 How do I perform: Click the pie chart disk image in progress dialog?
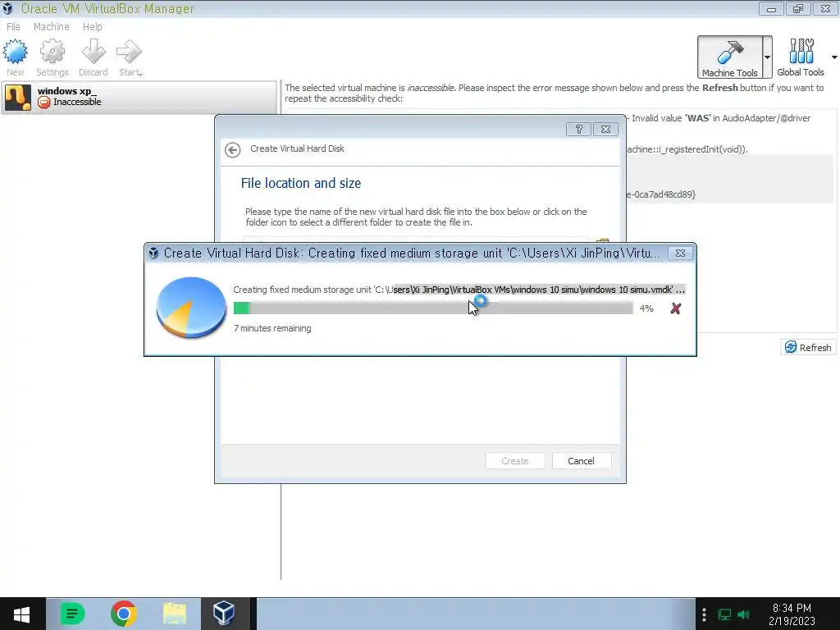point(190,308)
